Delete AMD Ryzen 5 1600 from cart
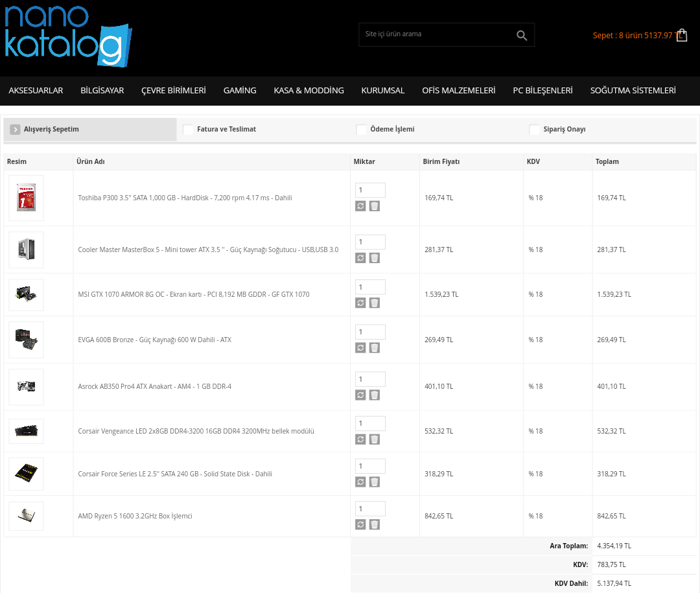Image resolution: width=700 pixels, height=593 pixels. click(375, 524)
